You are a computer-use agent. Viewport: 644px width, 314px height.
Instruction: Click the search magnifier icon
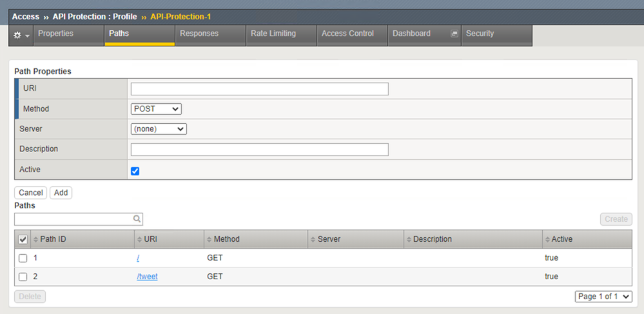137,219
